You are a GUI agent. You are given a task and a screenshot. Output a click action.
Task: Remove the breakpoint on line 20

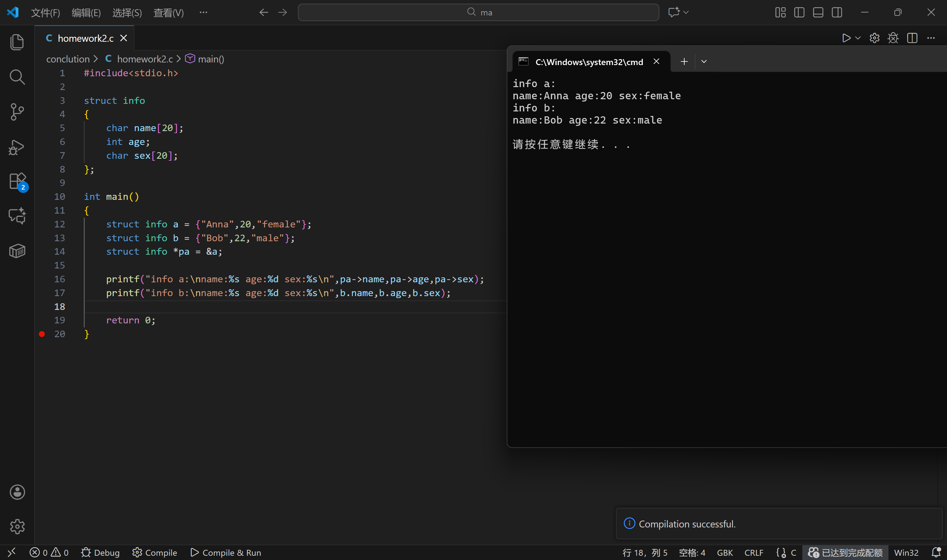[x=42, y=334]
